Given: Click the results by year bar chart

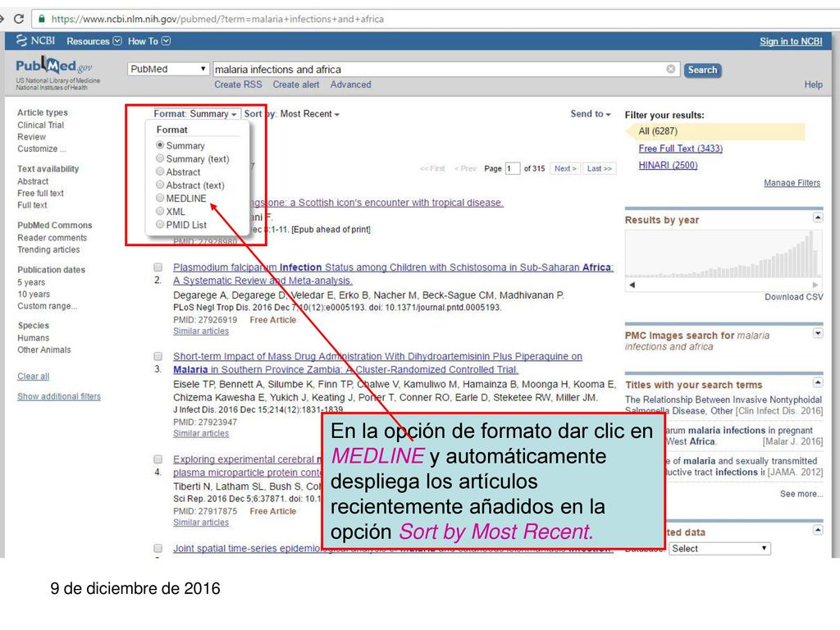Looking at the screenshot, I should pyautogui.click(x=724, y=254).
